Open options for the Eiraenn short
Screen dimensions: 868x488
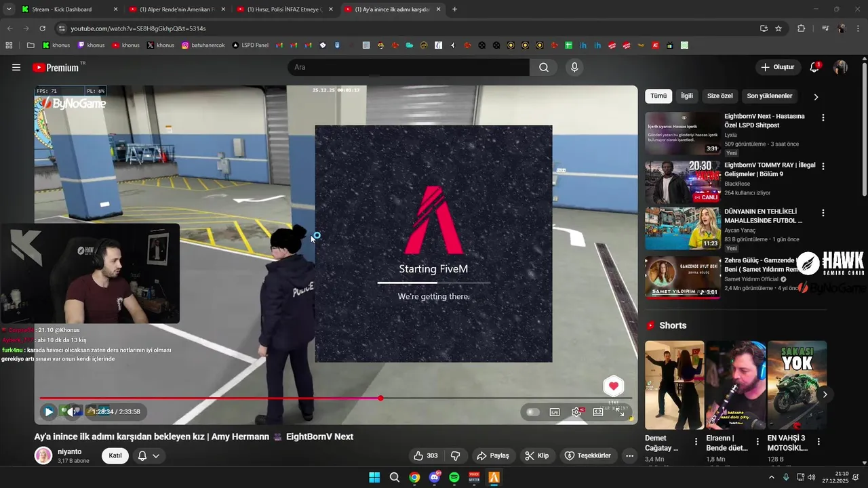(x=757, y=441)
